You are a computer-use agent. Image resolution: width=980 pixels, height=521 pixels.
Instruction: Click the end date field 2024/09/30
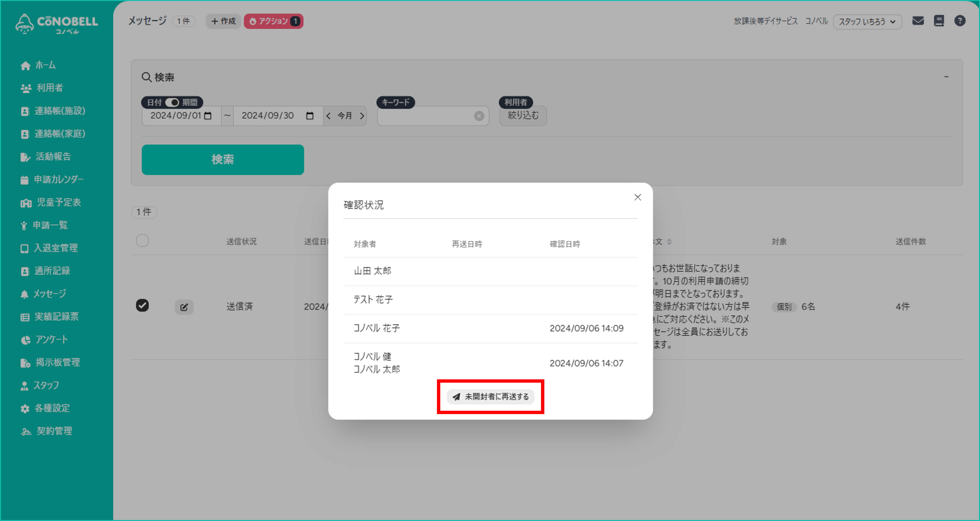coord(278,115)
